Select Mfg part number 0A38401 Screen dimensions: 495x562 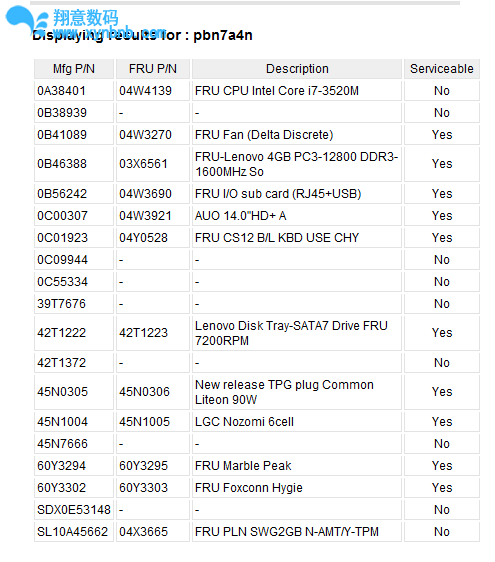coord(61,91)
